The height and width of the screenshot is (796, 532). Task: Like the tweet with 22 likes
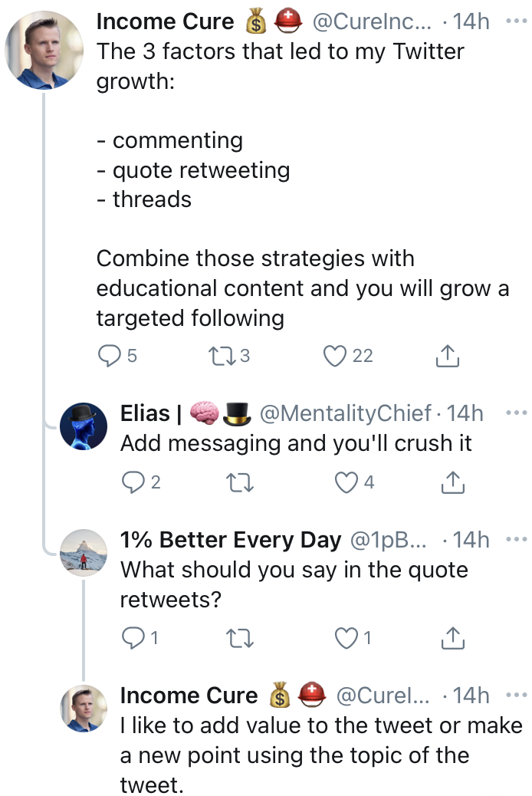tap(334, 355)
